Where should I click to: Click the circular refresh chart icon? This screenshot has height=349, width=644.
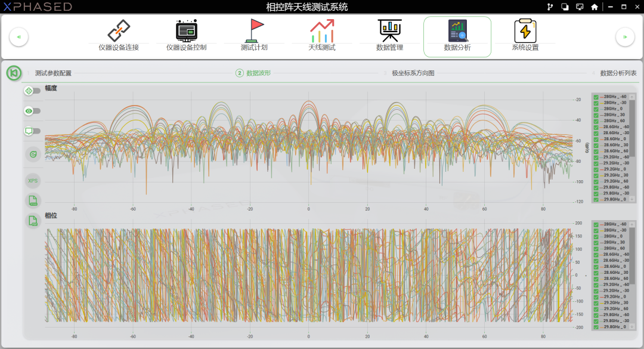[x=33, y=155]
